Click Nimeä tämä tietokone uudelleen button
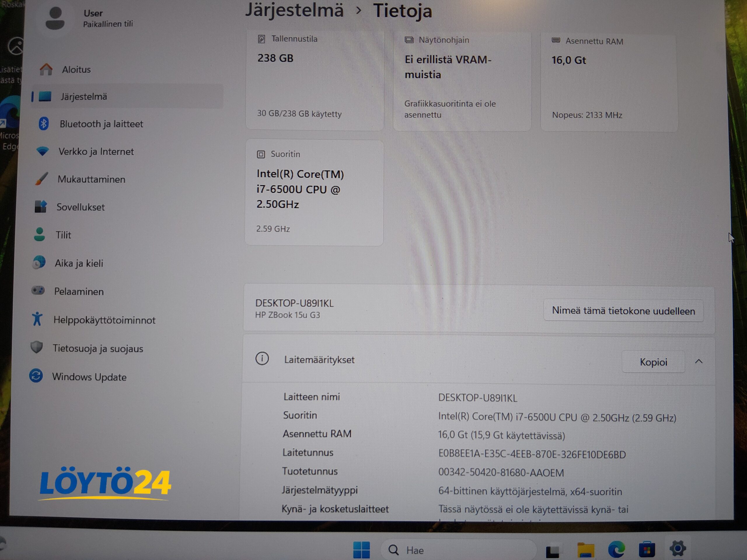The width and height of the screenshot is (747, 560). pos(623,311)
